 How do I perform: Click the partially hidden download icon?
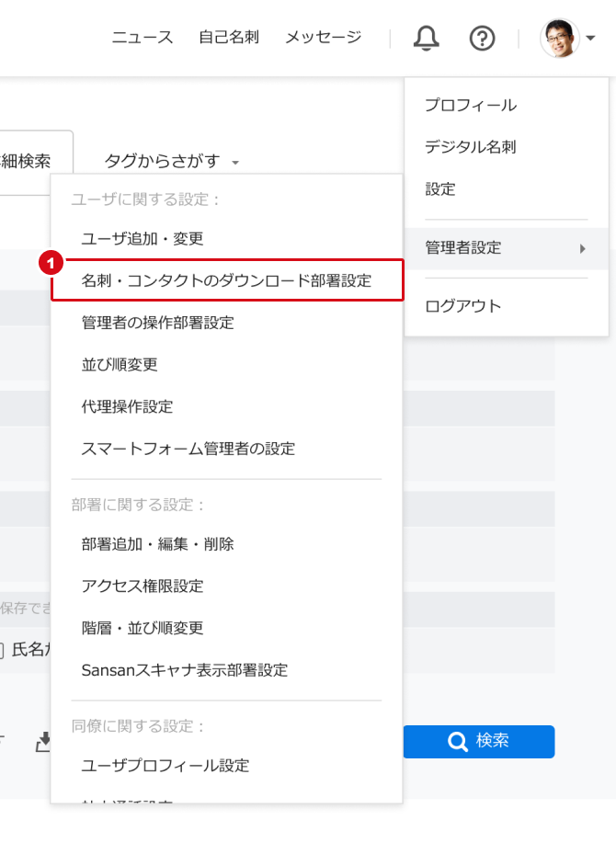coord(42,741)
